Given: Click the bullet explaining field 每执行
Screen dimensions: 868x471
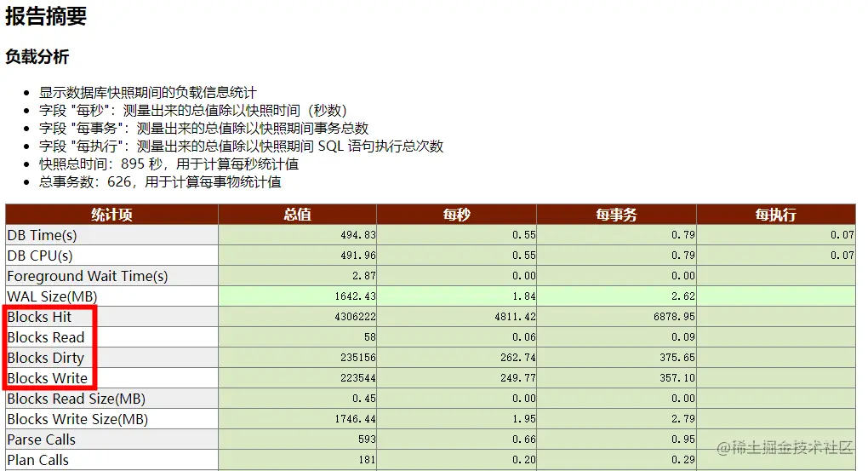Looking at the screenshot, I should click(x=242, y=146).
